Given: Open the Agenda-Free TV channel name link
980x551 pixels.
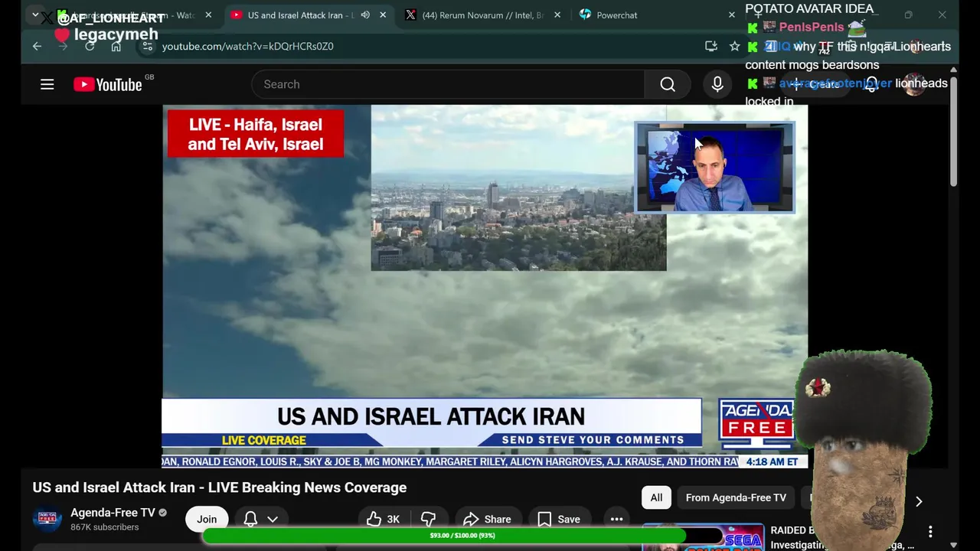Looking at the screenshot, I should point(113,513).
